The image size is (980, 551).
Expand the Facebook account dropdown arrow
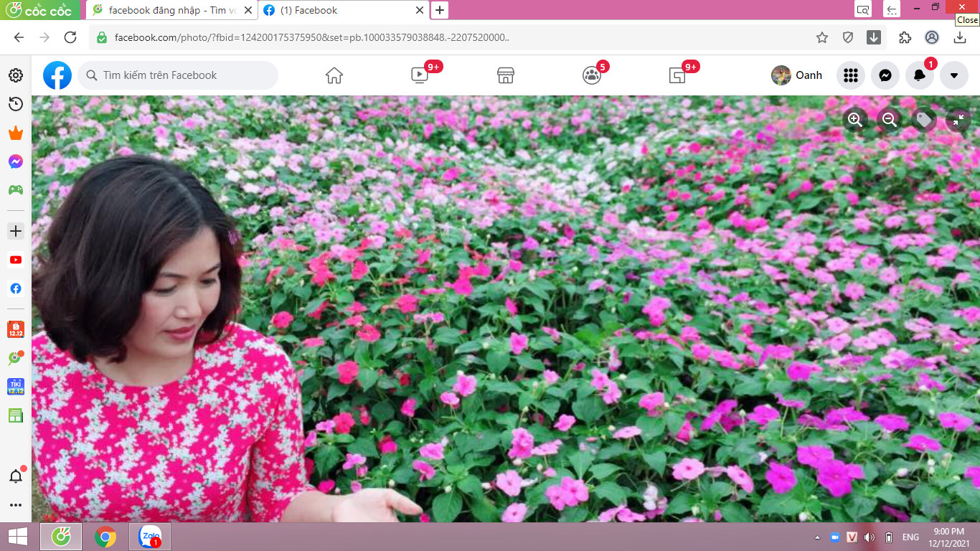coord(954,75)
